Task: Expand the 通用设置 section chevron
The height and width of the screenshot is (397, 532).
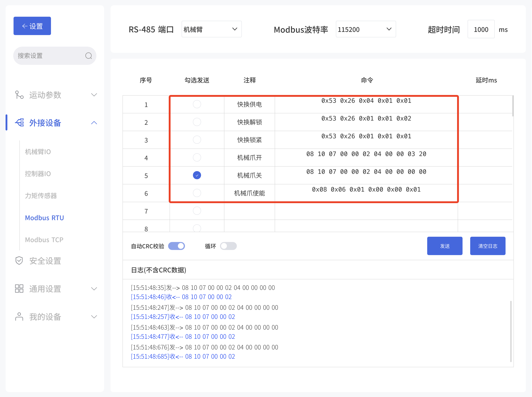Action: 94,289
